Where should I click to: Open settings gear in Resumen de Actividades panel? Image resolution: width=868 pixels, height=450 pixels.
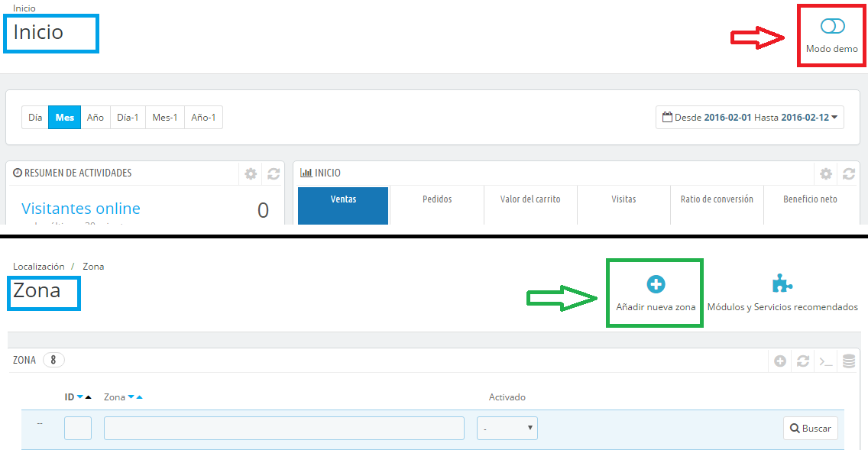tap(251, 173)
